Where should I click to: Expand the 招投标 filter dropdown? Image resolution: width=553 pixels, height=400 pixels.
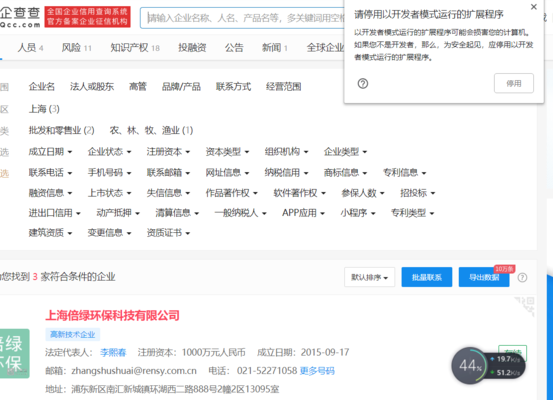click(418, 193)
